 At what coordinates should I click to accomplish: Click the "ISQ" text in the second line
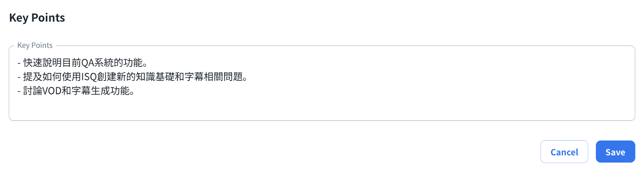[89, 77]
